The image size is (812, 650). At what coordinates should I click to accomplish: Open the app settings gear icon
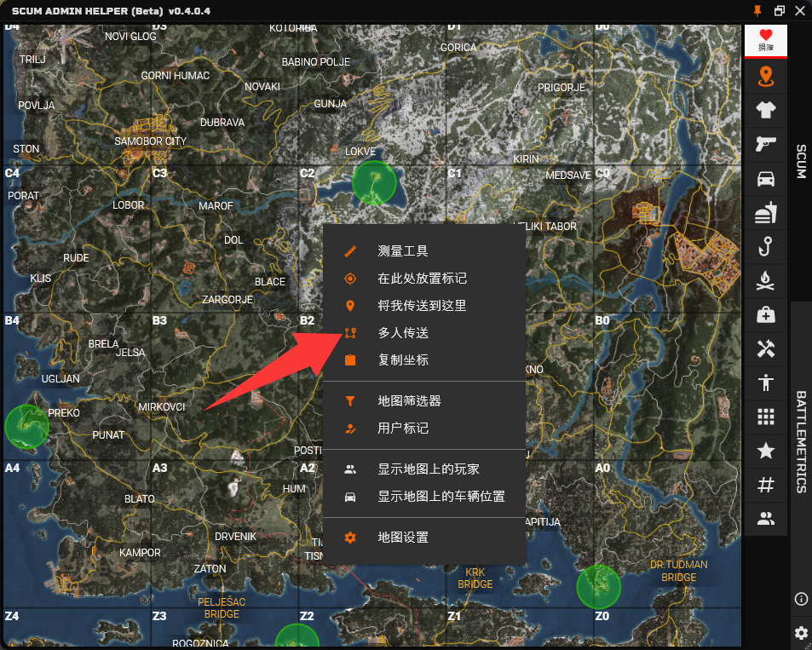tap(801, 633)
